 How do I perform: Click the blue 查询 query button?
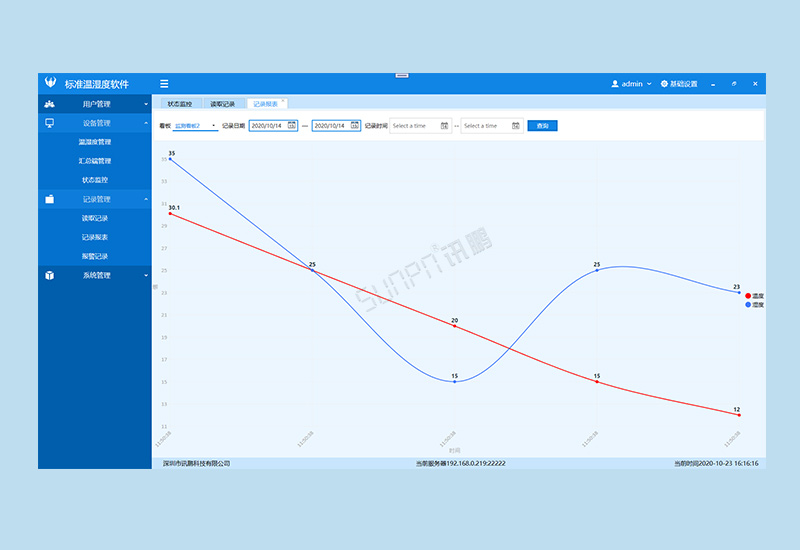pyautogui.click(x=542, y=126)
